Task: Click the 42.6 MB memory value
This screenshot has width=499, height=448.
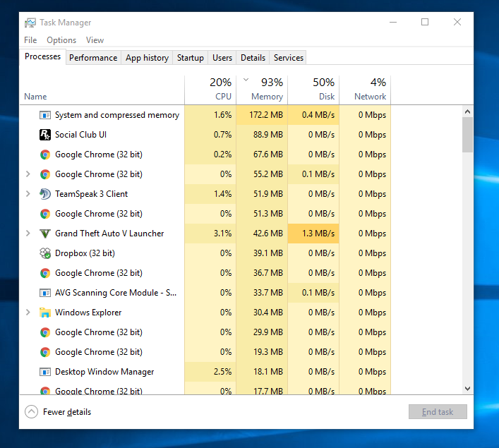Action: (x=268, y=234)
